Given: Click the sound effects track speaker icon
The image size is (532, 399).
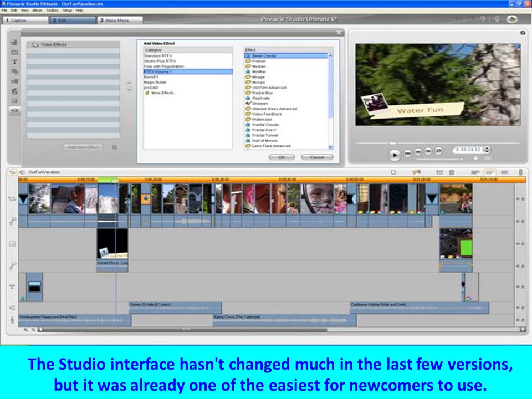Looking at the screenshot, I should point(12,308).
